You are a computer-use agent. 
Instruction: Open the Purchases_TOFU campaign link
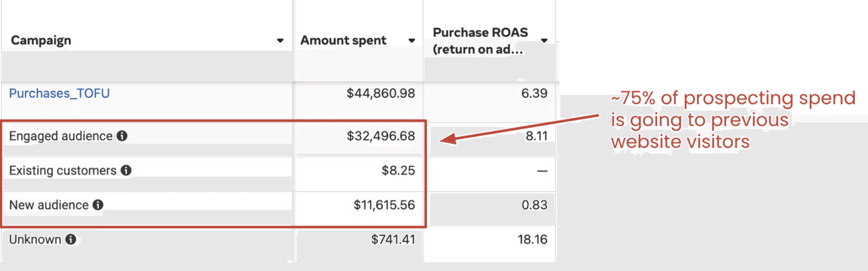59,93
